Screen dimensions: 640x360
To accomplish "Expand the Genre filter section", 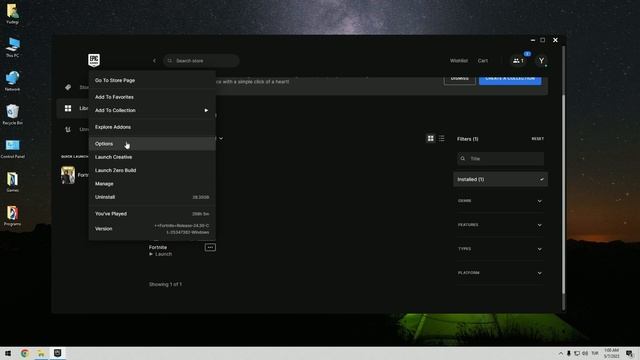I will click(x=500, y=201).
